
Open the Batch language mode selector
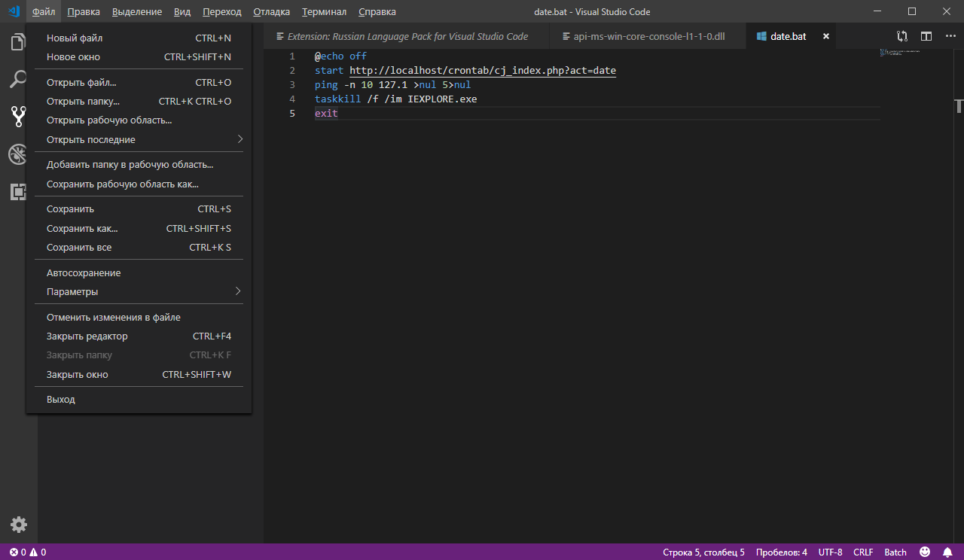click(895, 552)
